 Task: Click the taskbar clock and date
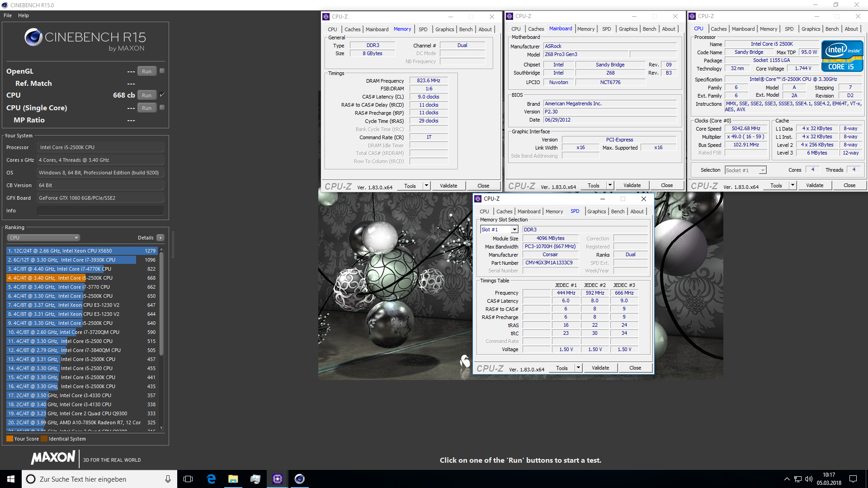point(829,479)
